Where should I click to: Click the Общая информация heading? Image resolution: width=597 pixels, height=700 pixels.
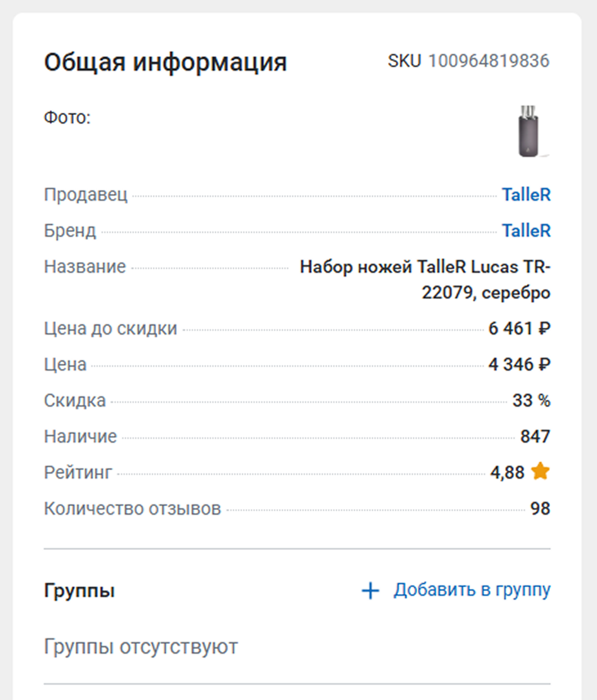tap(165, 63)
